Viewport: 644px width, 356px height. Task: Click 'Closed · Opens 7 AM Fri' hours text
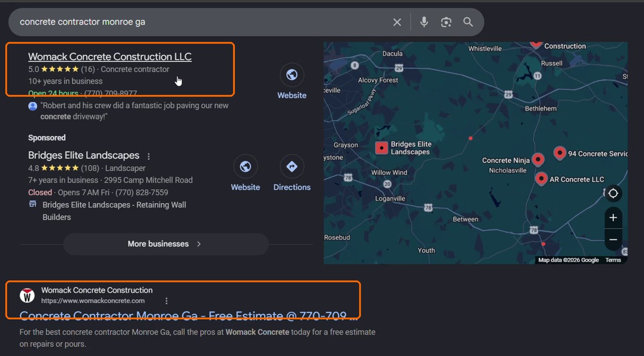click(x=69, y=192)
